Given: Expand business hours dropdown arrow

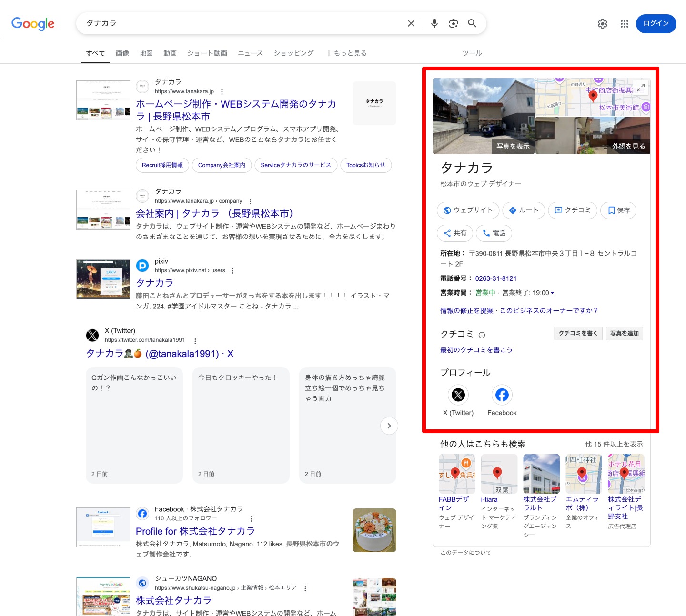Looking at the screenshot, I should coord(553,293).
